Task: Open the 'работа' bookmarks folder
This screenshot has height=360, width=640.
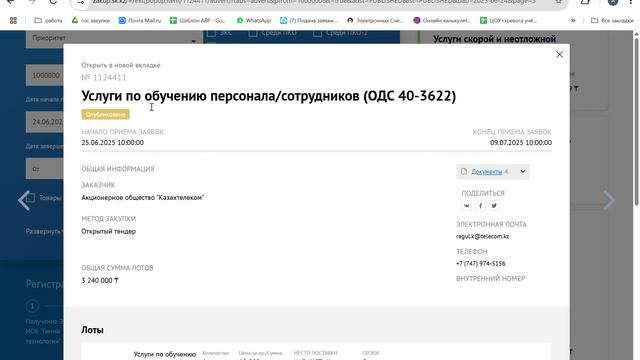Action: [48, 20]
